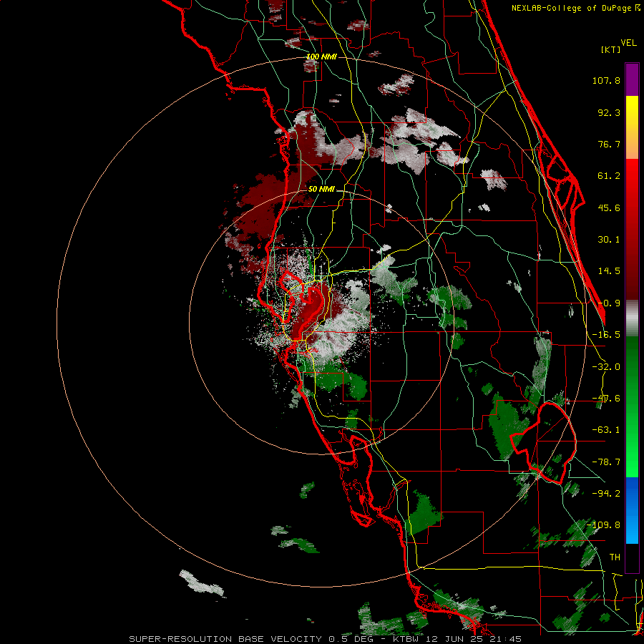Click the blue segment of the color bar
The height and width of the screenshot is (644, 644).
pos(632,510)
